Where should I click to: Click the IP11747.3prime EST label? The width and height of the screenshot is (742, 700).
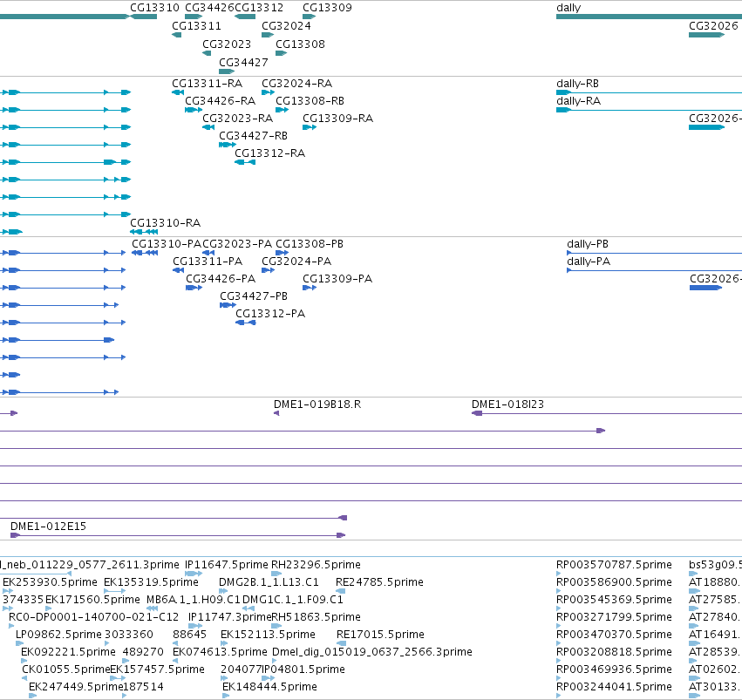click(229, 617)
